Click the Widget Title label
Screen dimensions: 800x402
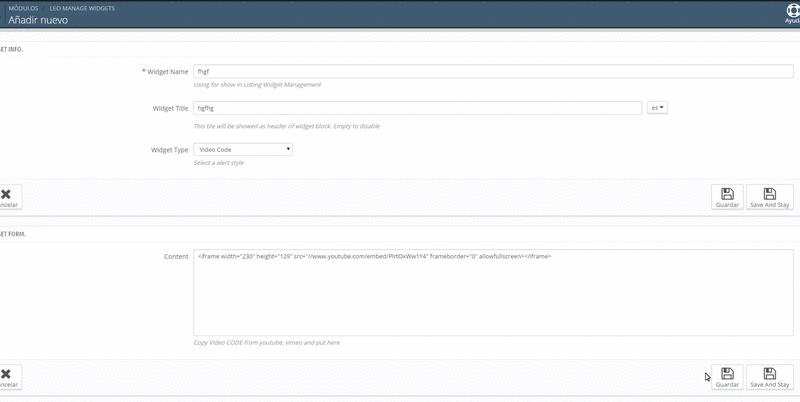[170, 109]
